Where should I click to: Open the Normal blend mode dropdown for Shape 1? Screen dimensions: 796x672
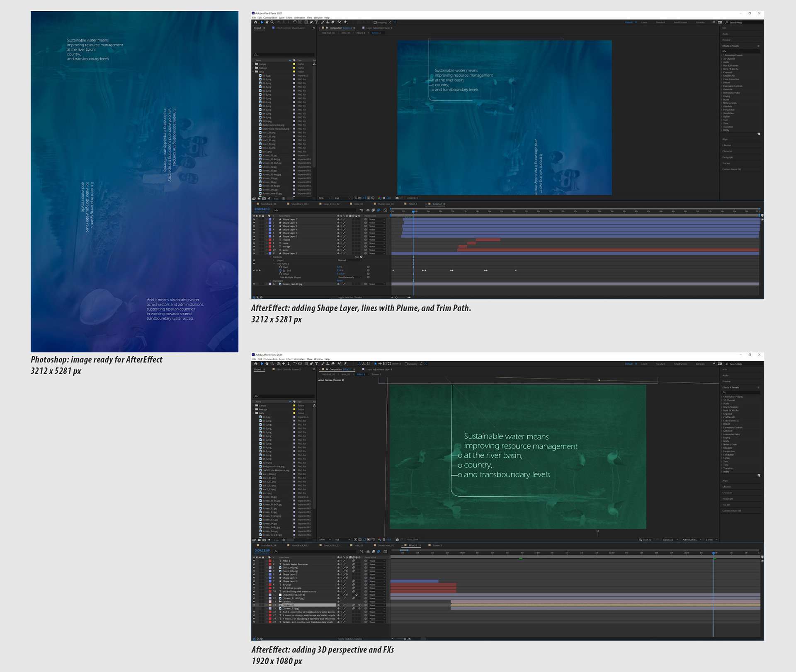point(350,260)
